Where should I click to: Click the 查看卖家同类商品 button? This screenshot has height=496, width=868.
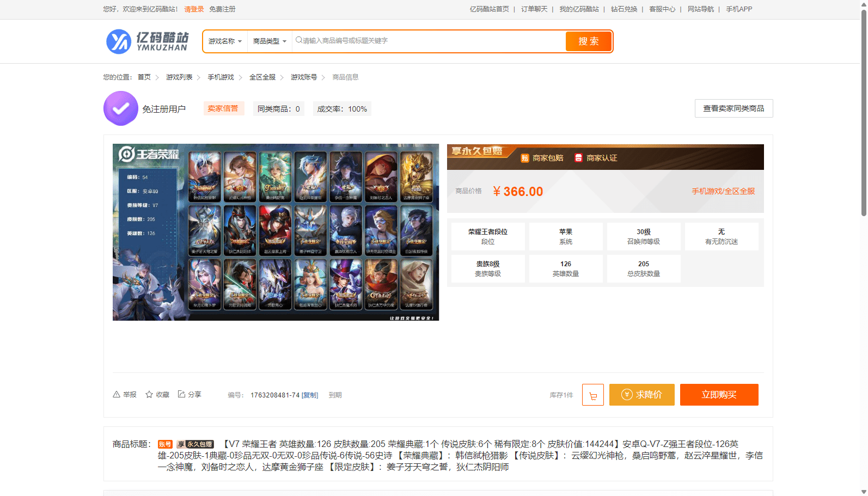[733, 108]
